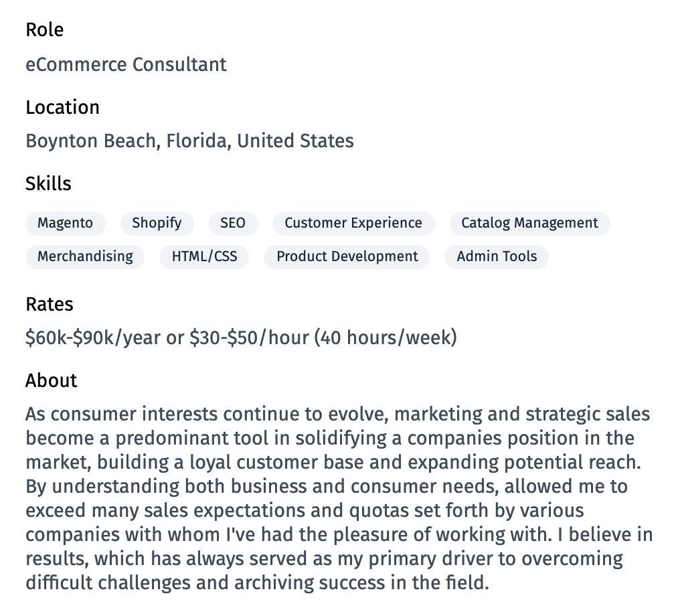Click the "difficult challenges and archiving success" line
This screenshot has height=616, width=676.
coord(258,583)
